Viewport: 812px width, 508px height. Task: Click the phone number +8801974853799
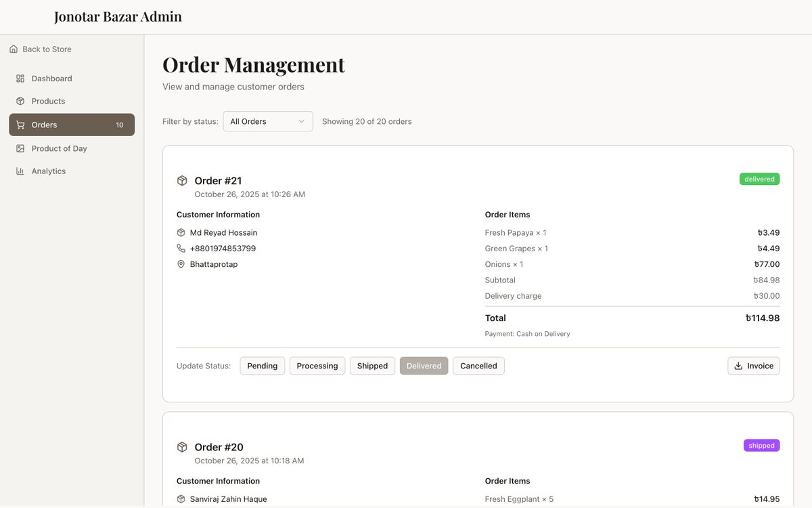[223, 249]
